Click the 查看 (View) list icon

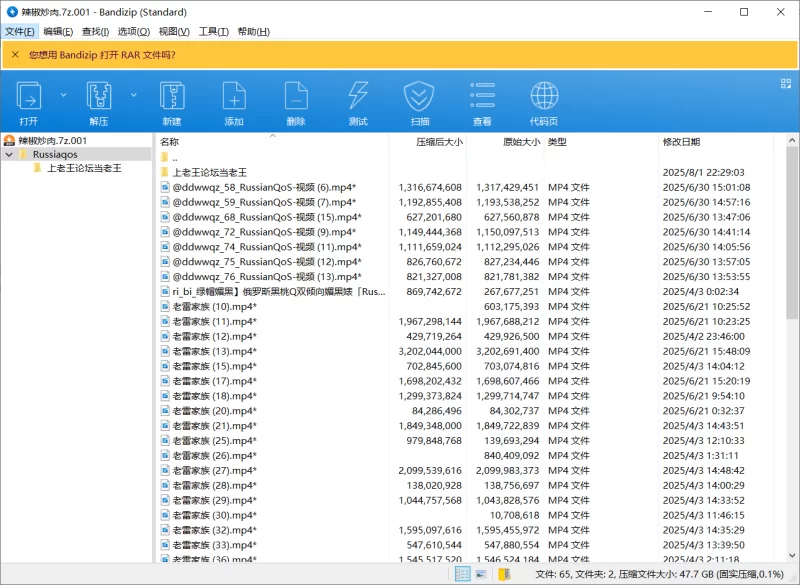pyautogui.click(x=482, y=102)
